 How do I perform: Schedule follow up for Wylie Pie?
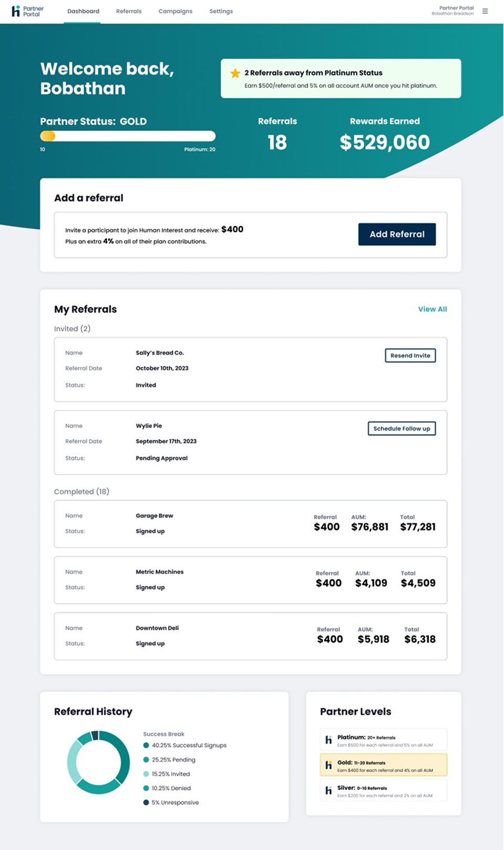pyautogui.click(x=402, y=429)
